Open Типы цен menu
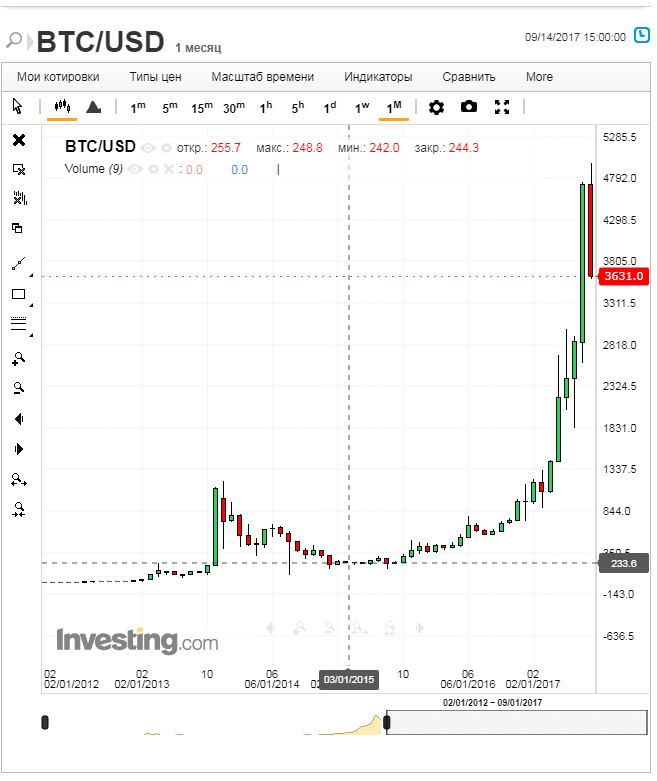Screen dimensions: 657x781 pos(155,77)
